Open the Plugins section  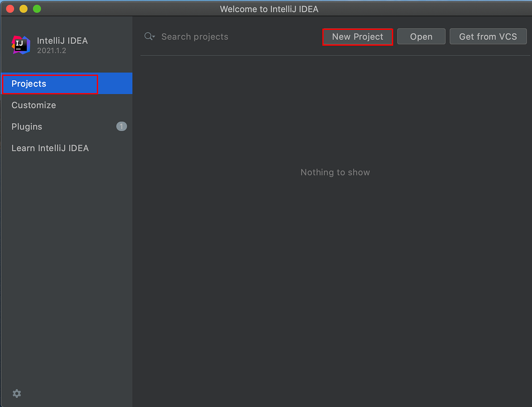27,126
